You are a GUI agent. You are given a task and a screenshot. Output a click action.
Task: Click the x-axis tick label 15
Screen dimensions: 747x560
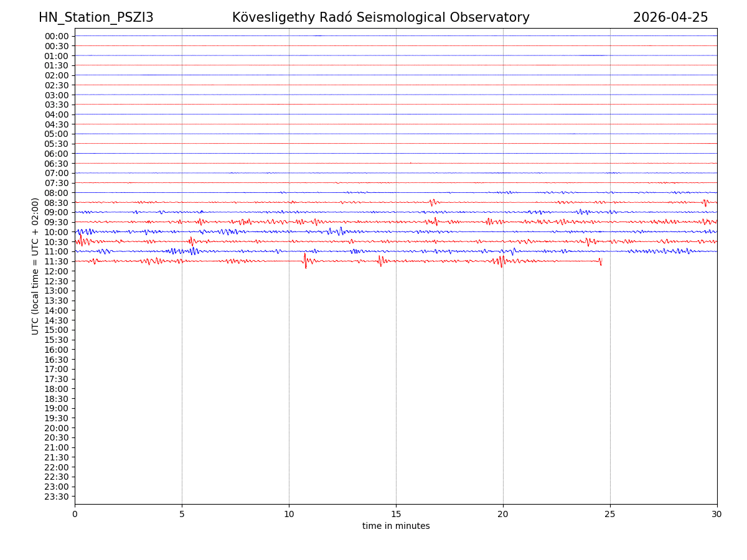click(396, 515)
